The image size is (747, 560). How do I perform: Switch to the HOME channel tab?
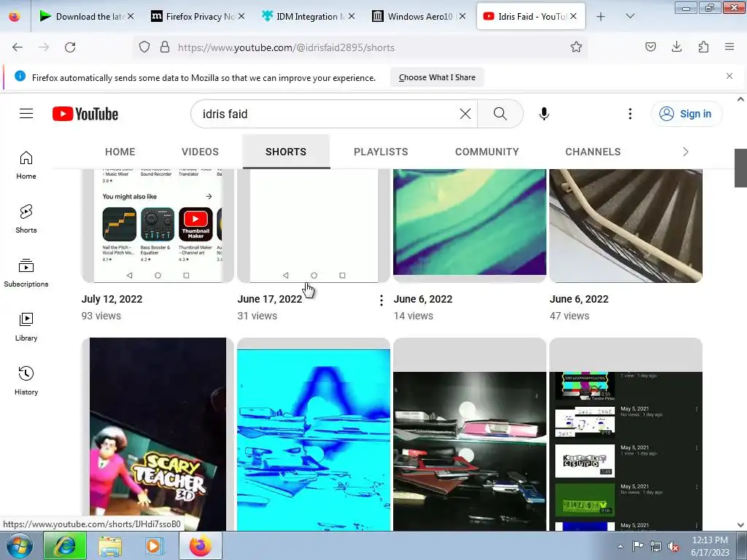120,152
